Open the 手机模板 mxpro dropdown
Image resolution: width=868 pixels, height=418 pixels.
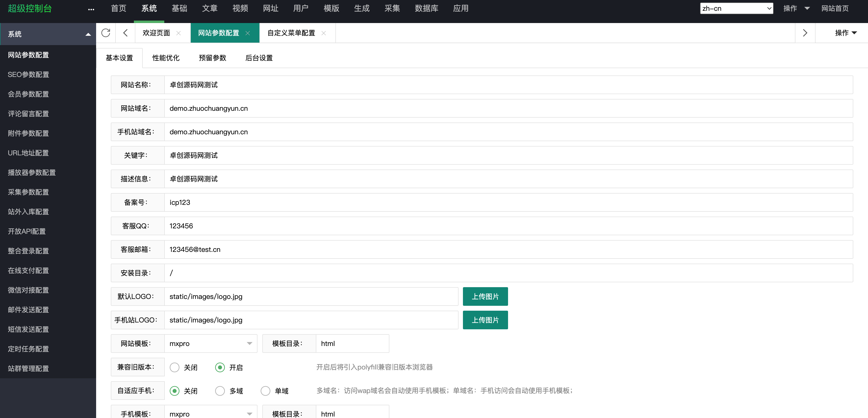tap(211, 414)
